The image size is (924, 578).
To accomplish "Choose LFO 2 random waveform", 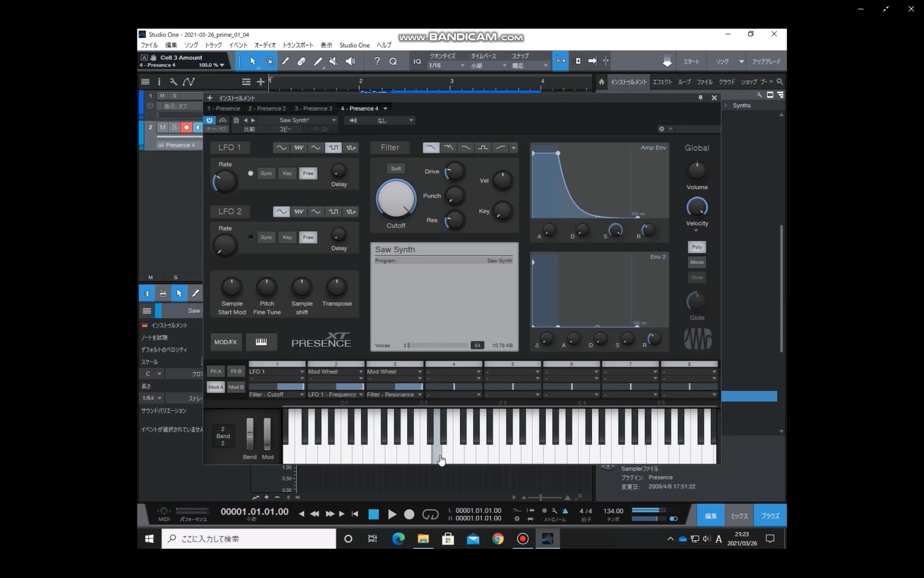I will click(351, 211).
